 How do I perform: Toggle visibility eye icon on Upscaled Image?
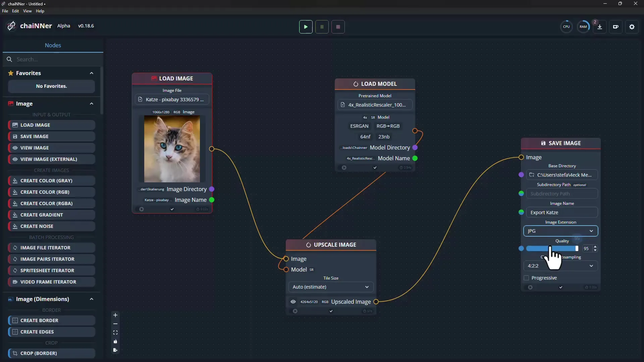[x=293, y=301]
